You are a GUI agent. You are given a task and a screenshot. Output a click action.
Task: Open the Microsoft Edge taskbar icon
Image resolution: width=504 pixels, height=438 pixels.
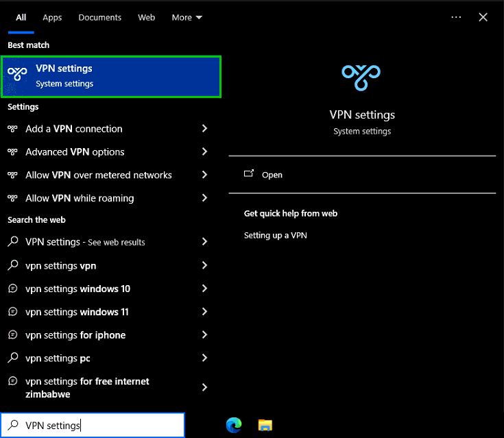[234, 425]
